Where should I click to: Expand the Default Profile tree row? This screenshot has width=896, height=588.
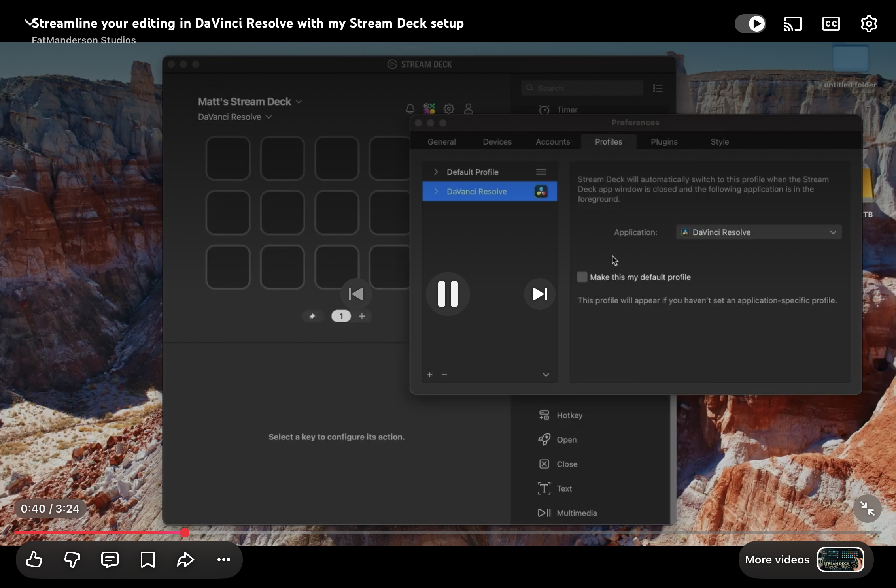(x=436, y=172)
